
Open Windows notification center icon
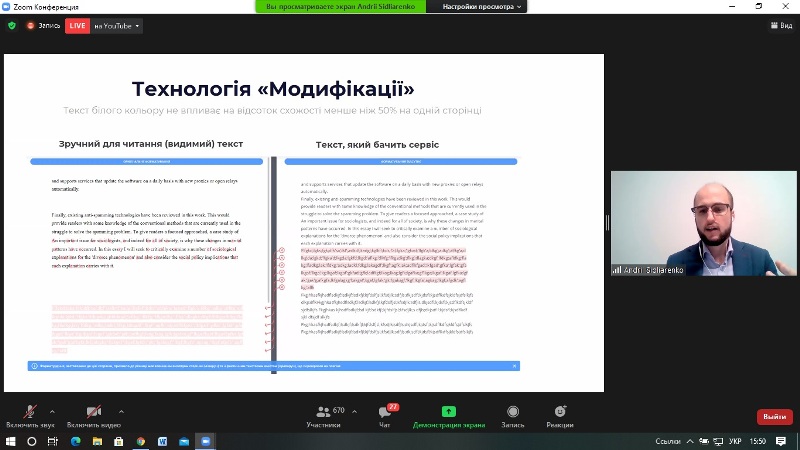(x=781, y=441)
